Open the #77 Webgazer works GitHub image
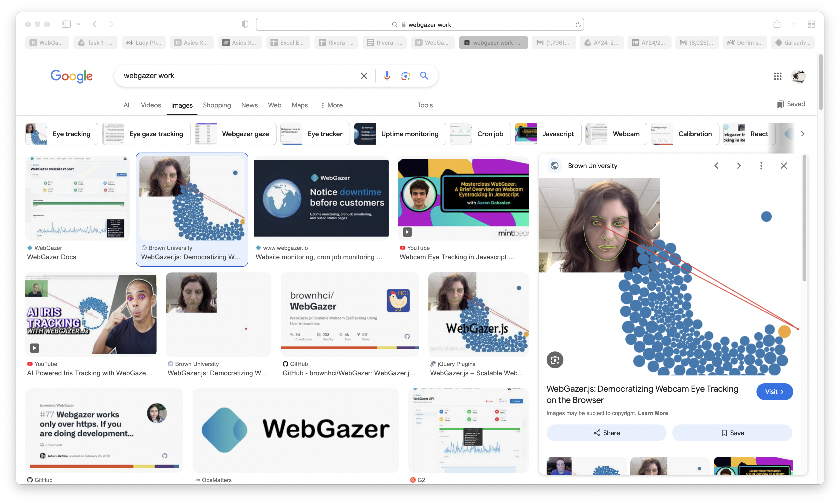Viewport: 840px width, 504px height. pyautogui.click(x=104, y=430)
